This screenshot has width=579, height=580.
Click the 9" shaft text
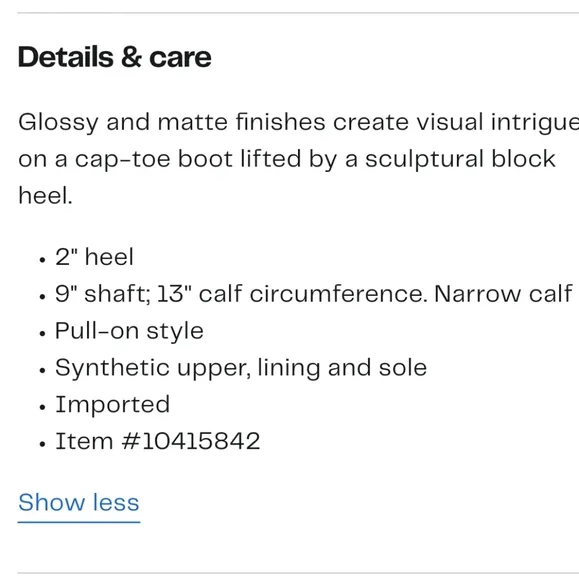103,294
